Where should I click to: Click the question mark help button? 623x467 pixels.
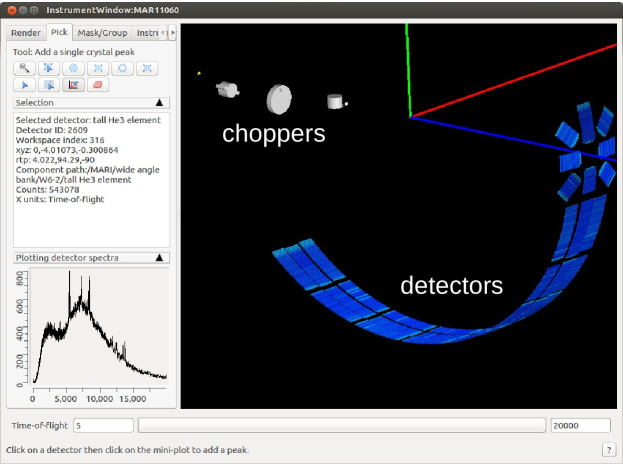click(x=609, y=450)
